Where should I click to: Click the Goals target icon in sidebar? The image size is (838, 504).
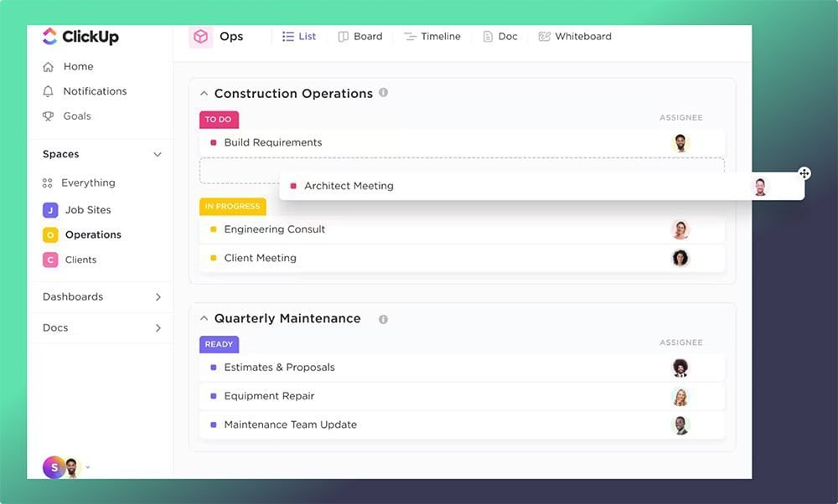click(49, 116)
